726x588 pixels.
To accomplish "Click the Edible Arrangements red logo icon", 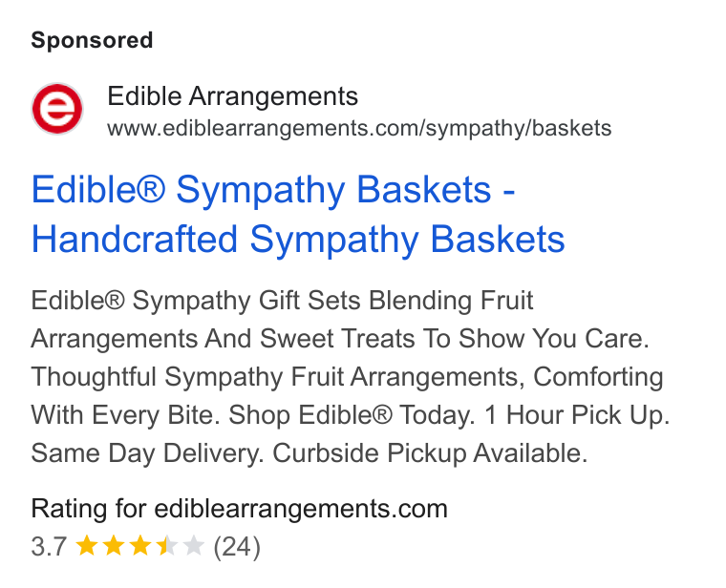I will click(57, 109).
